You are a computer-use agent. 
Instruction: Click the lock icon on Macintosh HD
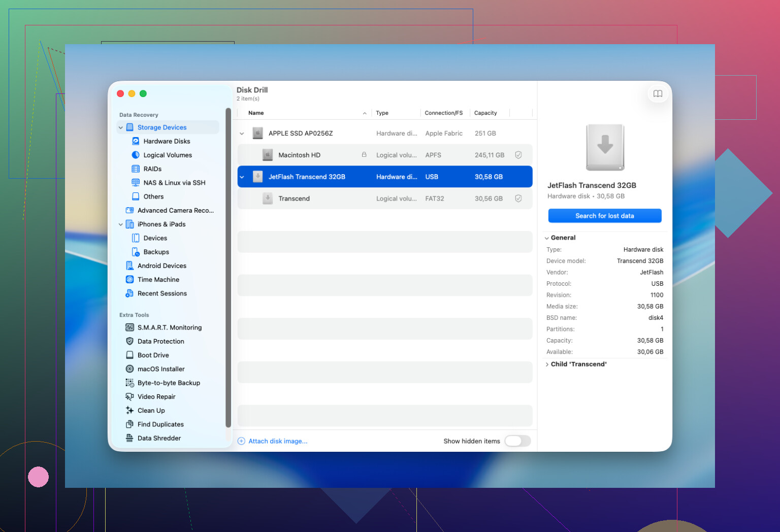pos(364,154)
